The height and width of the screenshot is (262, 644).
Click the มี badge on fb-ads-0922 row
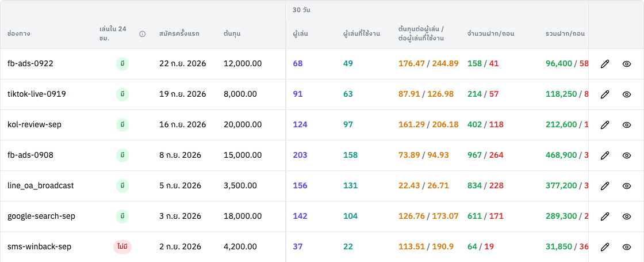(x=122, y=64)
